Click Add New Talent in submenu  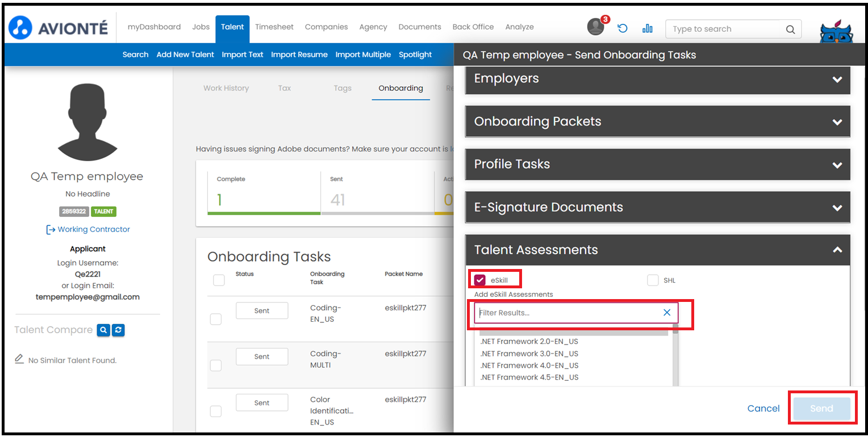185,54
